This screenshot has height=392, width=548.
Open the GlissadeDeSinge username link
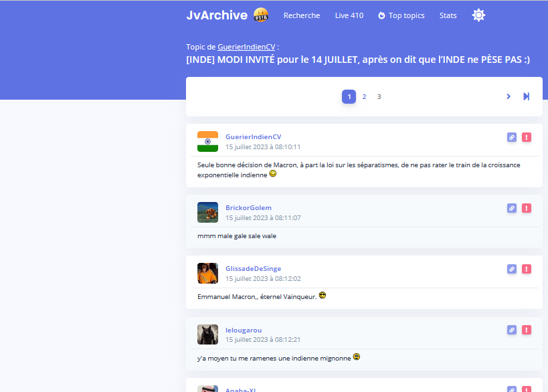254,268
